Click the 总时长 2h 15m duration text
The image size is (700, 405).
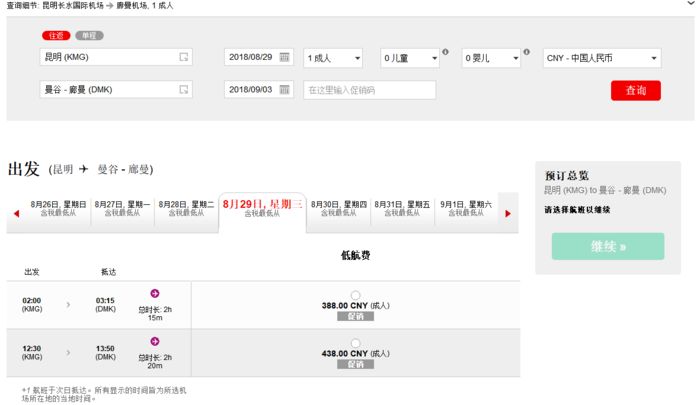pos(155,313)
